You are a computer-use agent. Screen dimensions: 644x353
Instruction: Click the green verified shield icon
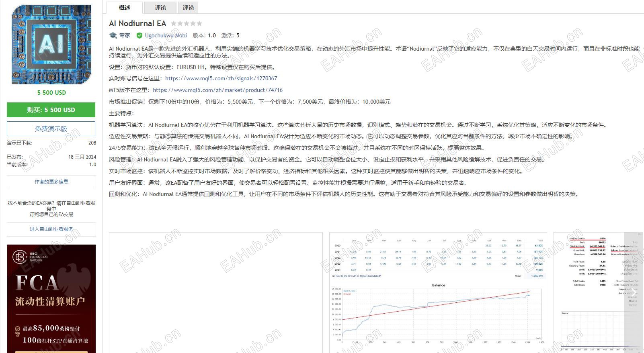tap(139, 35)
